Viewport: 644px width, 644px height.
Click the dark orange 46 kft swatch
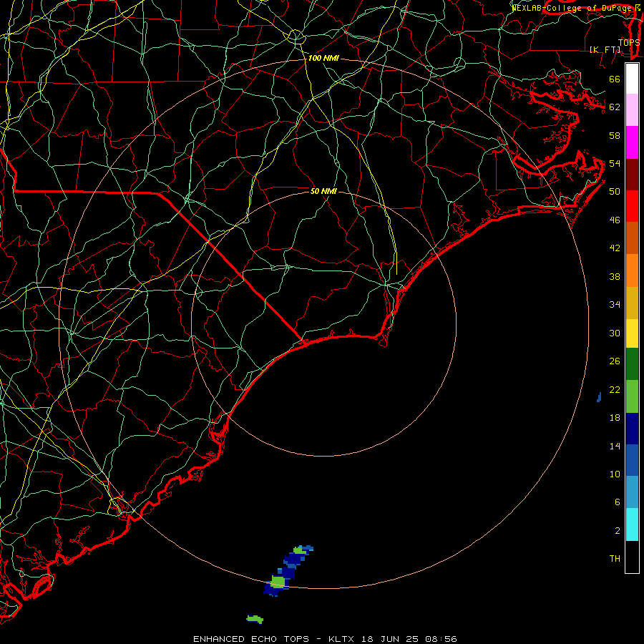(632, 238)
